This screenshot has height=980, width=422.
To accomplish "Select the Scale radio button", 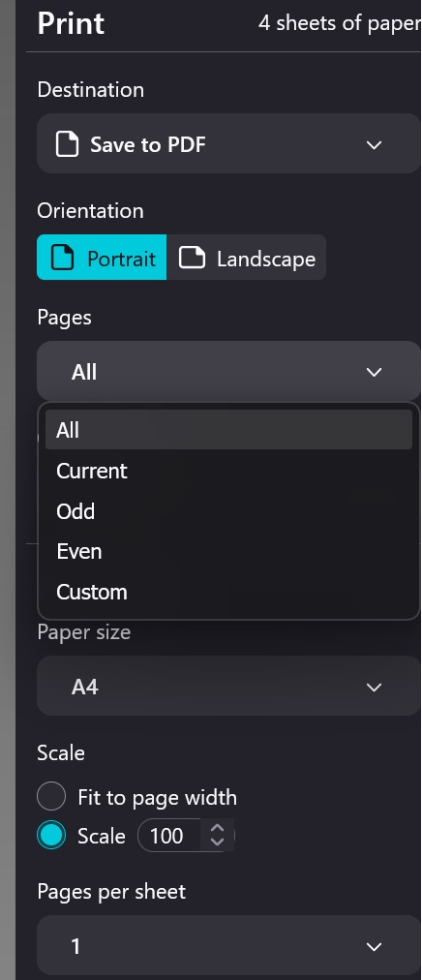I will tap(51, 836).
